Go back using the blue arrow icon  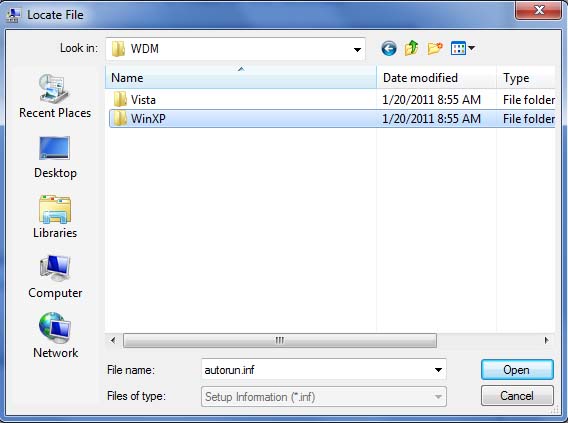389,49
